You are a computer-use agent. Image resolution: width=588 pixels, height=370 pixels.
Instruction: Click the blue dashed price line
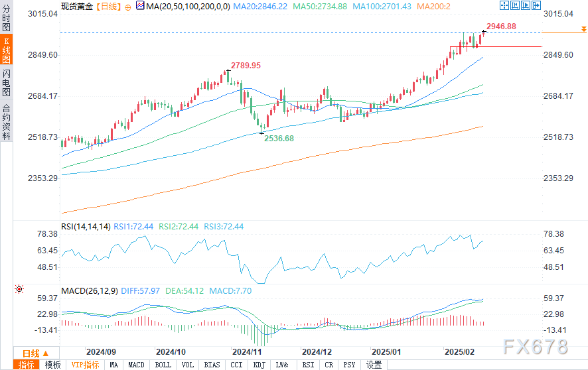(300, 32)
